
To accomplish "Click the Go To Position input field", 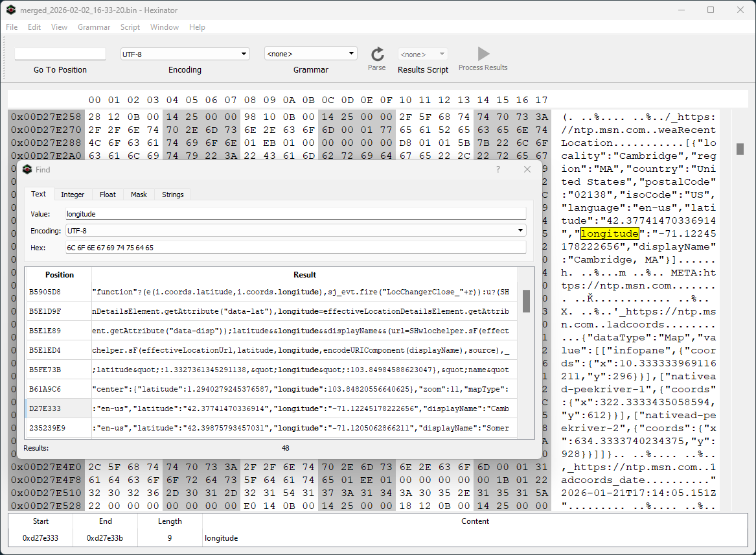I will 60,54.
